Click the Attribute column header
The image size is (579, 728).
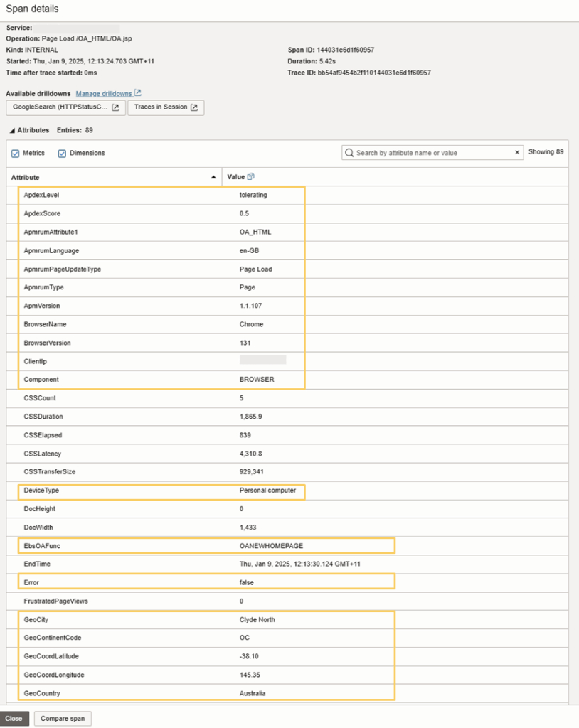pyautogui.click(x=26, y=177)
